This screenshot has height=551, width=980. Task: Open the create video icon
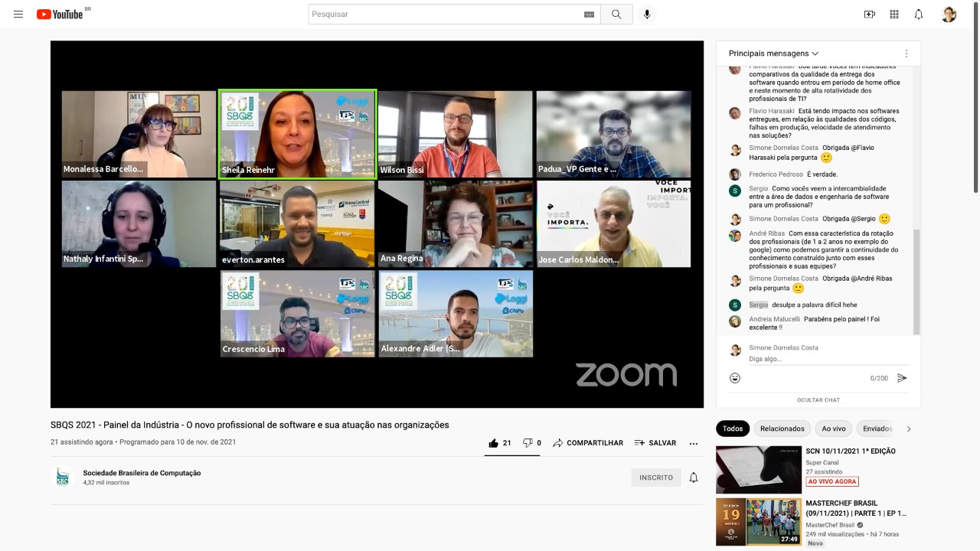coord(869,15)
